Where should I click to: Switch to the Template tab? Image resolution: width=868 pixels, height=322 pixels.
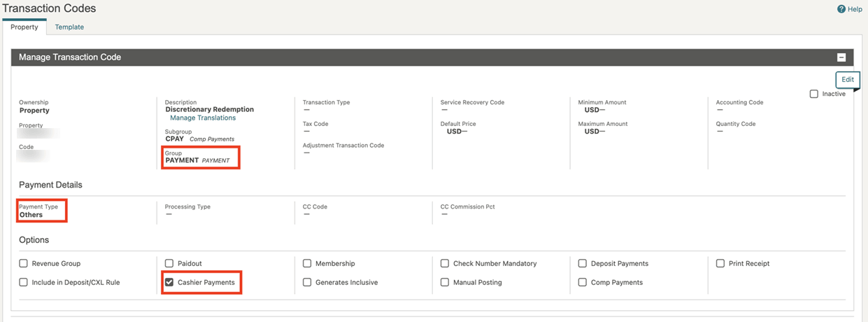(69, 27)
